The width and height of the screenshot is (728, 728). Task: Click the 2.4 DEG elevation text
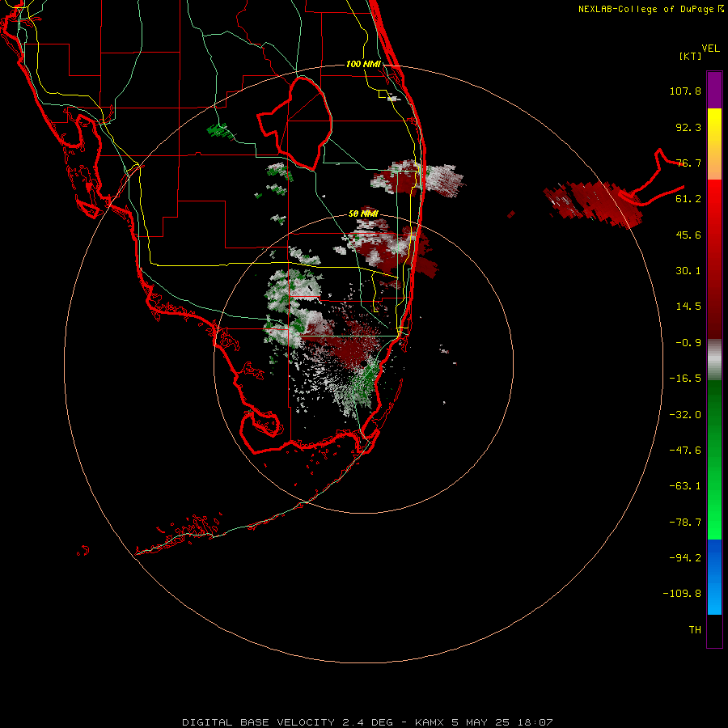pos(368,722)
